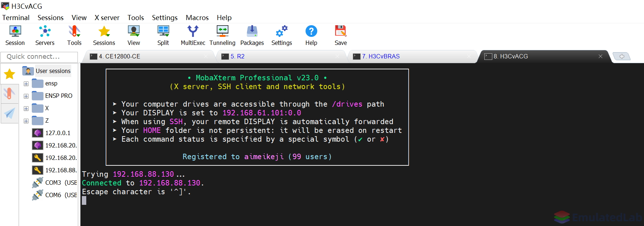
Task: Select the ENSP PRO folder item
Action: pos(52,96)
